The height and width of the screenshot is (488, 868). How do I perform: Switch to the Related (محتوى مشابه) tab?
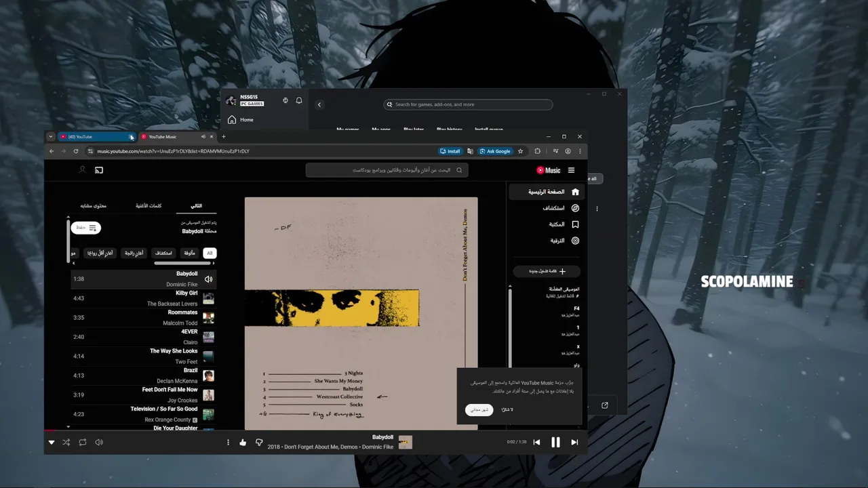click(94, 205)
